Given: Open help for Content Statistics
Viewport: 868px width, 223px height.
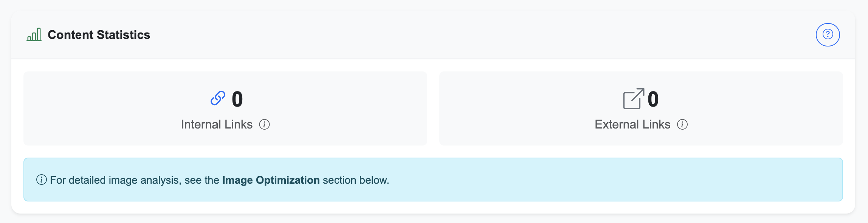Looking at the screenshot, I should [x=828, y=35].
